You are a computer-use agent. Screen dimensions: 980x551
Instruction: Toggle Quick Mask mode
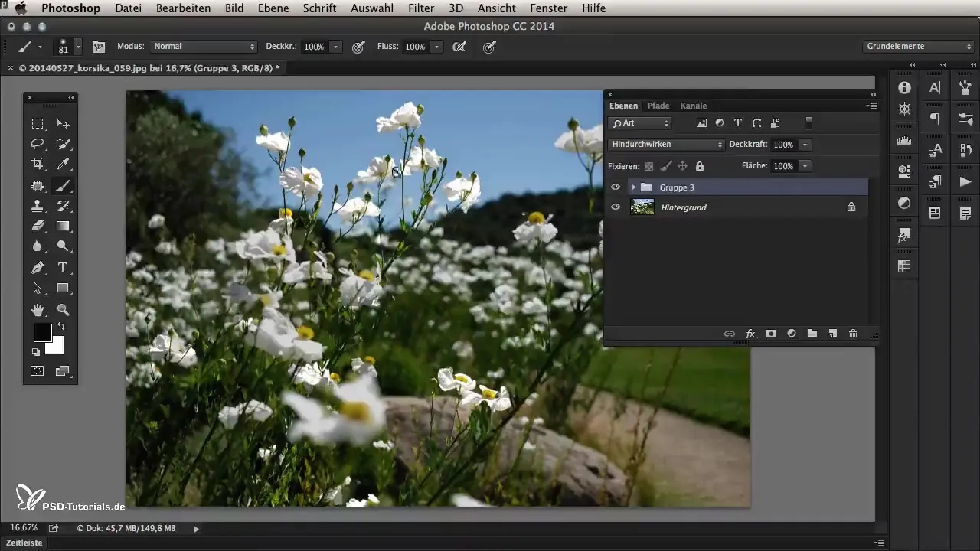(37, 371)
